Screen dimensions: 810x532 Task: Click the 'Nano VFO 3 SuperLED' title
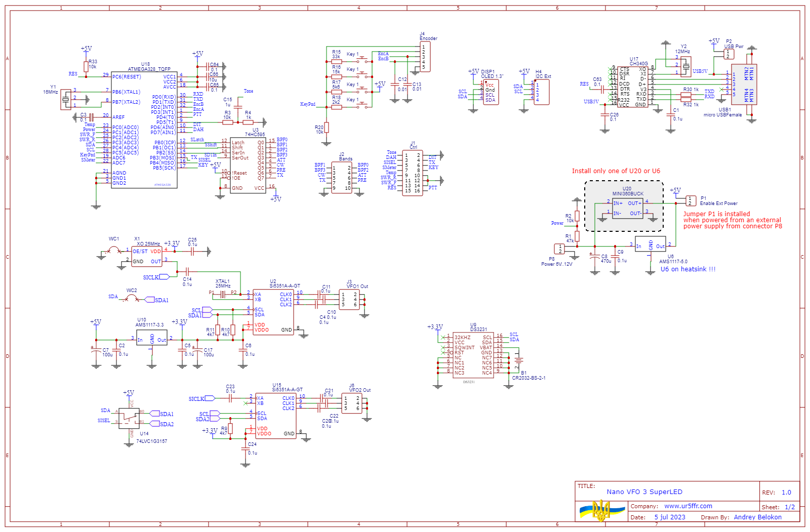(x=644, y=492)
